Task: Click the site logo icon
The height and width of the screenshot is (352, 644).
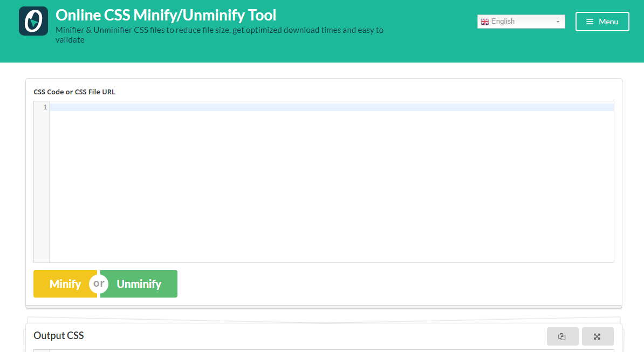Action: click(x=33, y=21)
